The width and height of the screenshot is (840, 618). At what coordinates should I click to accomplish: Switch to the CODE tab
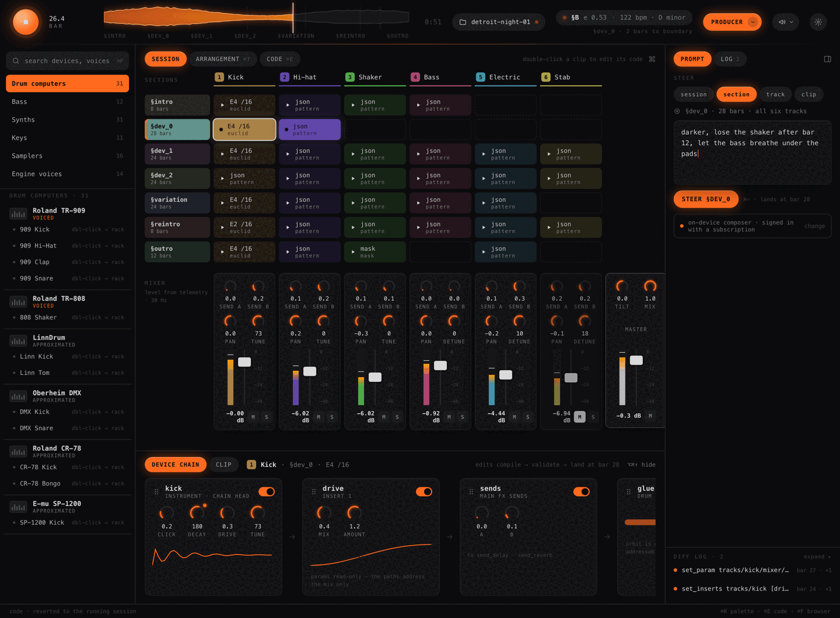pyautogui.click(x=280, y=59)
